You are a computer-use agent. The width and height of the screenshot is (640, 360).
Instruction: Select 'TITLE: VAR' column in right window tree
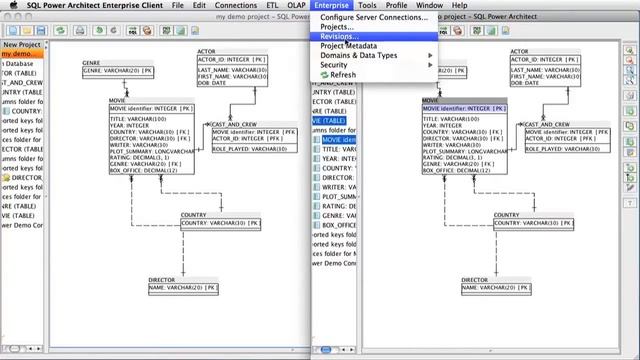pos(335,149)
